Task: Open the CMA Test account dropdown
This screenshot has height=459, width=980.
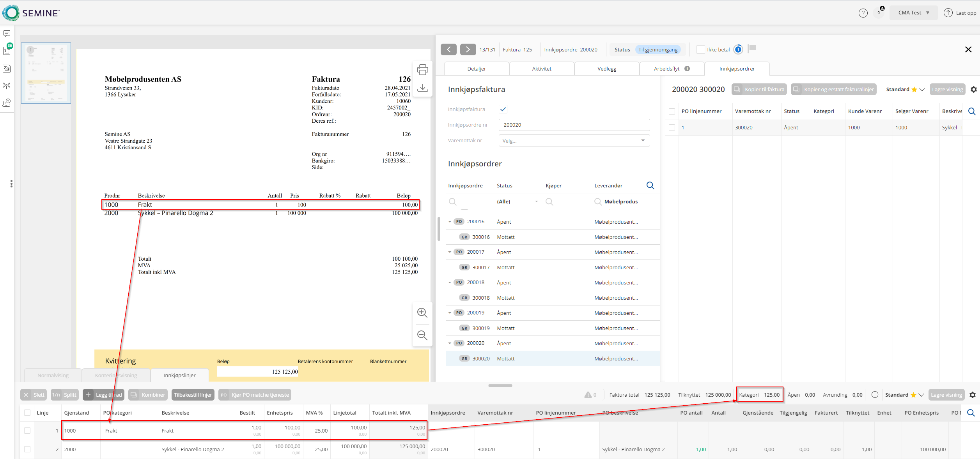Action: point(913,13)
